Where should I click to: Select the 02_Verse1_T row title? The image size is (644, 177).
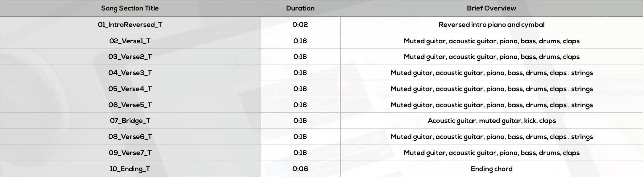click(130, 41)
